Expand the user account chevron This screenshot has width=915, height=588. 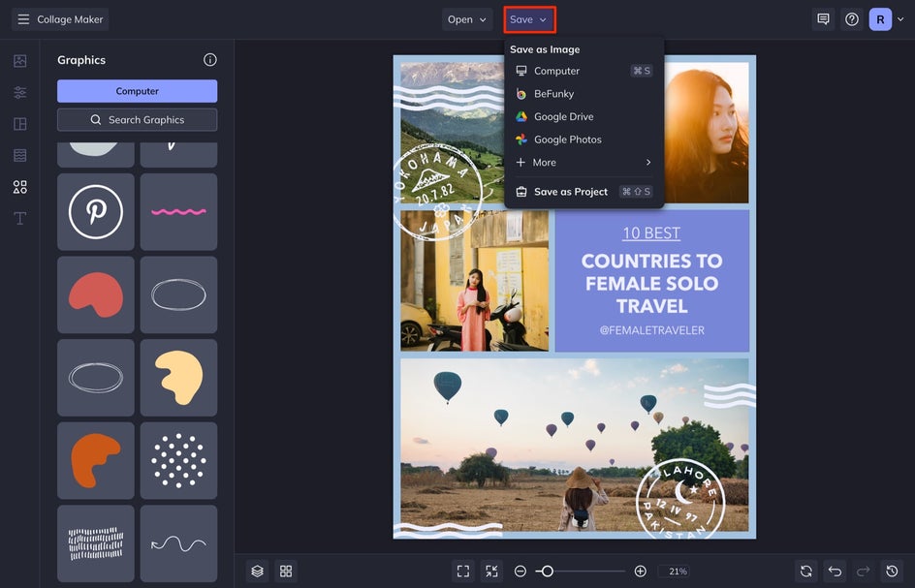900,19
